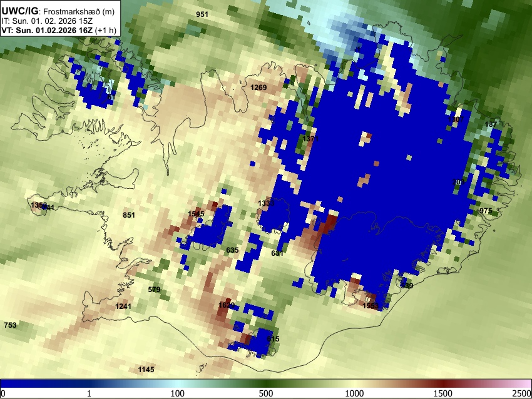
Task: Click the map value 1269
Action: (x=258, y=88)
